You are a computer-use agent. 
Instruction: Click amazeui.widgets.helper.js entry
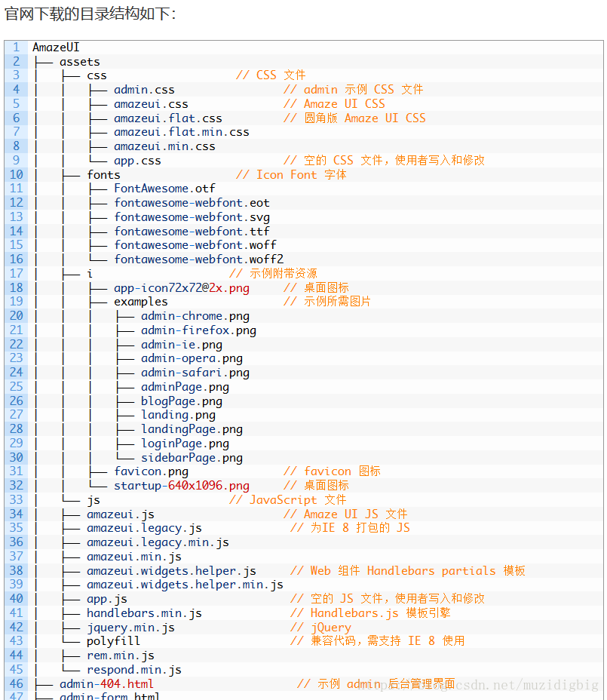point(171,571)
